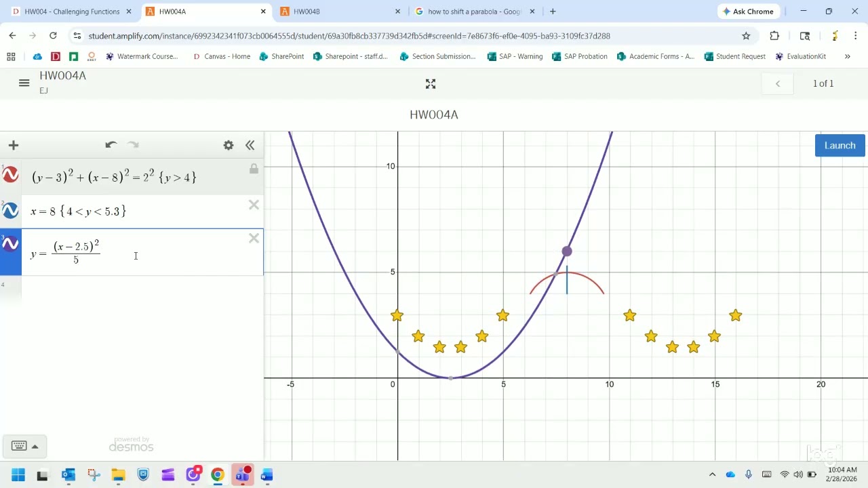
Task: Close the HW004A tab
Action: pyautogui.click(x=263, y=12)
